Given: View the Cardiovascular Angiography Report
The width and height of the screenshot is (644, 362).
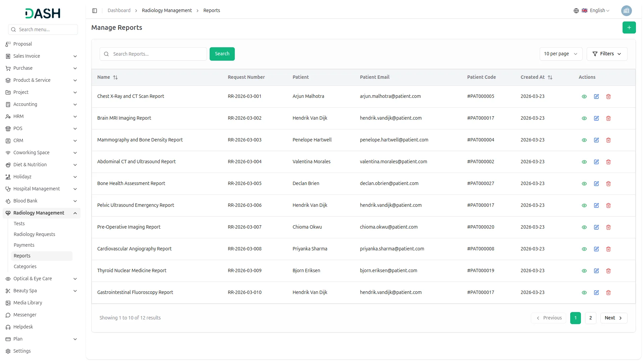Looking at the screenshot, I should point(584,249).
